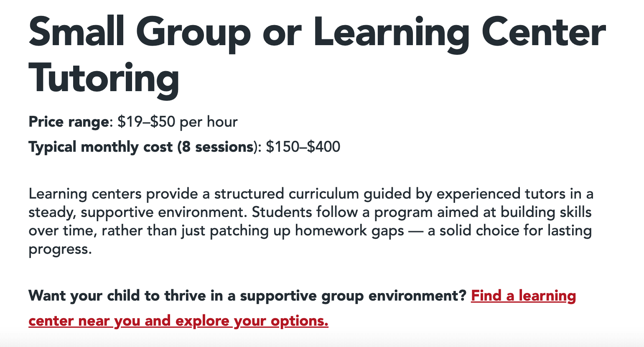
Task: Click the word "progress." ending the paragraph
Action: click(60, 249)
